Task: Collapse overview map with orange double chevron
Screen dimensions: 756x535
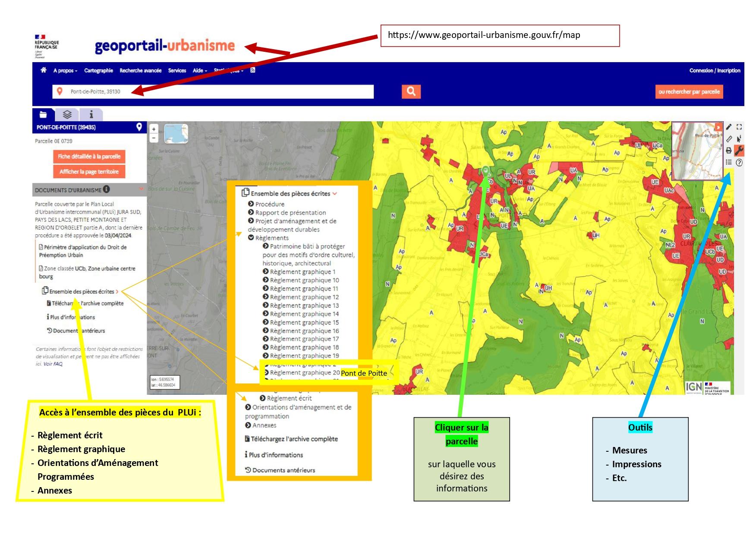Action: [718, 127]
